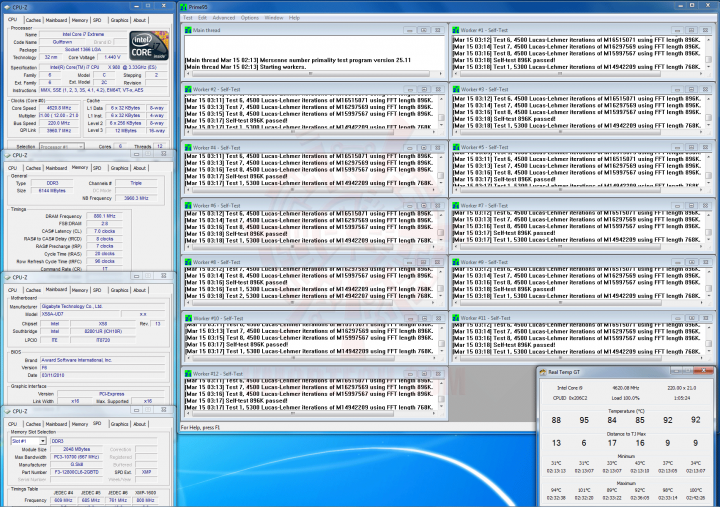Click the 84 temperature reading in Real Temp
Image resolution: width=720 pixels, height=507 pixels.
pyautogui.click(x=612, y=420)
